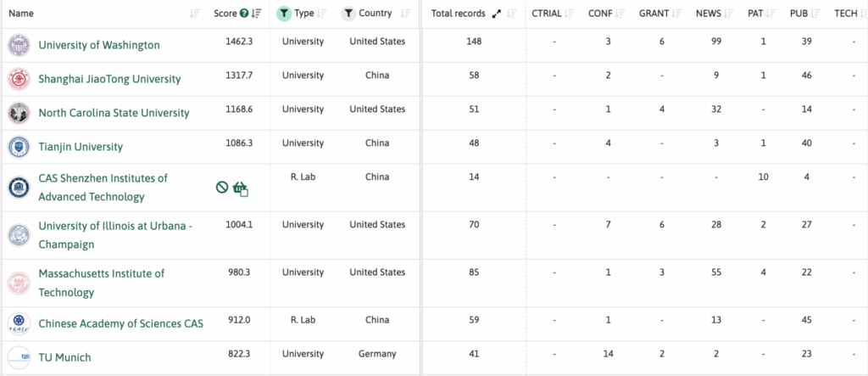
Task: Open Shanghai JiaoTong University link
Action: [109, 79]
